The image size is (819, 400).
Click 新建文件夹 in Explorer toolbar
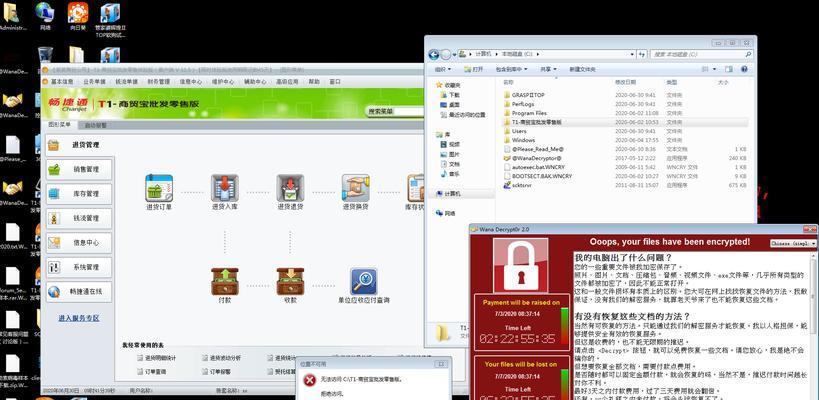point(582,69)
